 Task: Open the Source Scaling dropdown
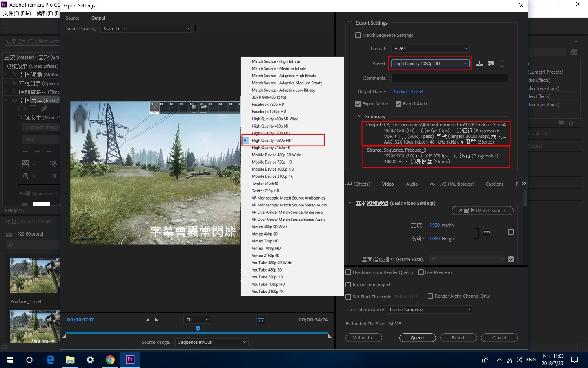(x=146, y=29)
